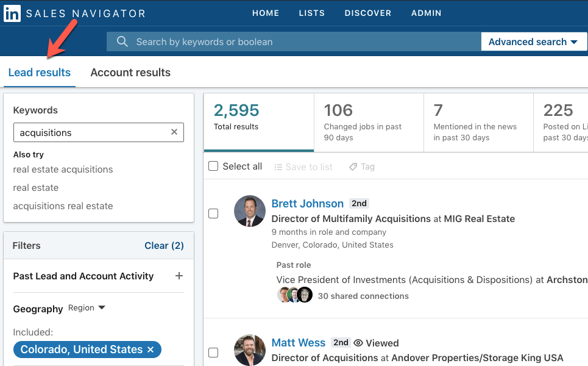Click the 'Past role' label
The image size is (588, 366).
click(294, 265)
